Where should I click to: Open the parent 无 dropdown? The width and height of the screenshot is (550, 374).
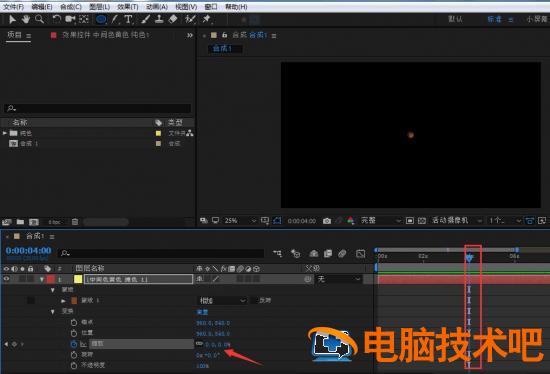point(339,279)
